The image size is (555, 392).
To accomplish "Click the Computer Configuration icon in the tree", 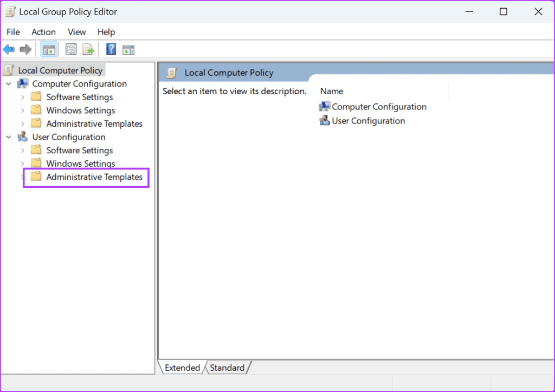I will (23, 84).
